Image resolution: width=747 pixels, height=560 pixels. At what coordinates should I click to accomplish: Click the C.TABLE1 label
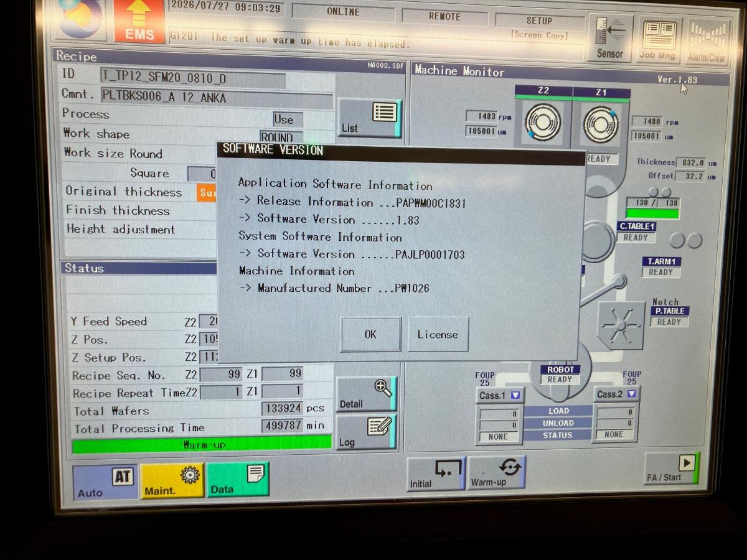tap(636, 226)
